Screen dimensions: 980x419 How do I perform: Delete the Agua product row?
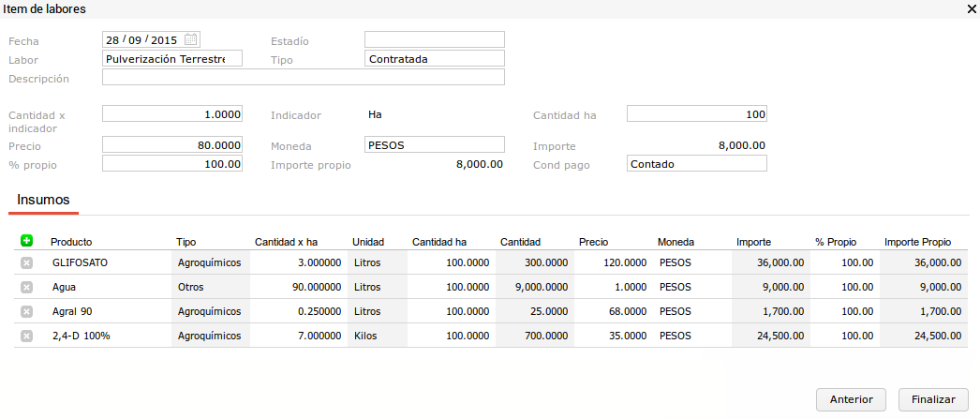pyautogui.click(x=26, y=287)
